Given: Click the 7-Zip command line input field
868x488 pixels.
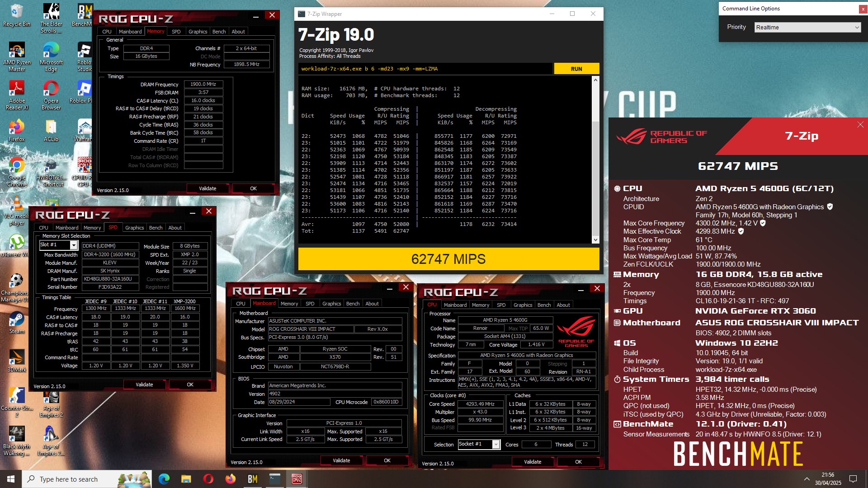Looking at the screenshot, I should [425, 69].
